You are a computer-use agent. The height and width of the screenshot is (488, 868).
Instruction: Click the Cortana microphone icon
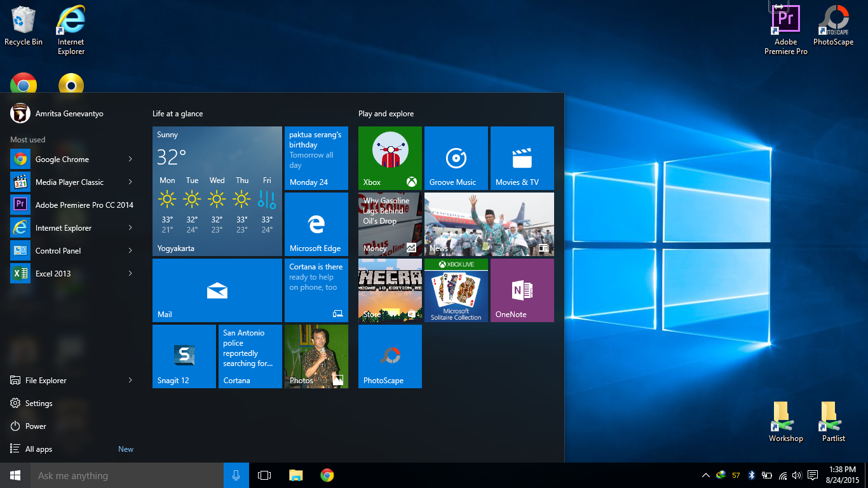tap(236, 475)
